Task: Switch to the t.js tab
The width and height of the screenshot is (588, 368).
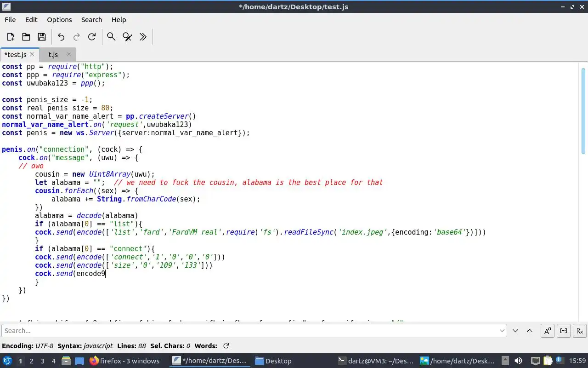Action: (53, 55)
